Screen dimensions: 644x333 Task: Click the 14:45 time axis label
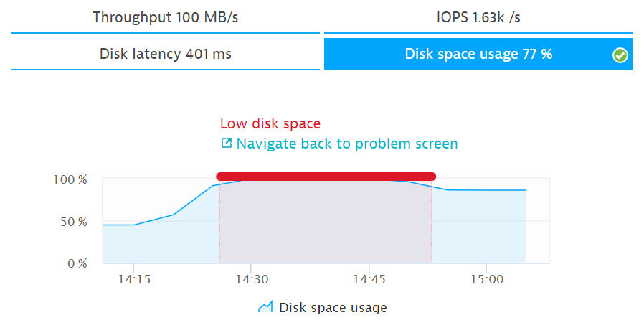[x=369, y=278]
